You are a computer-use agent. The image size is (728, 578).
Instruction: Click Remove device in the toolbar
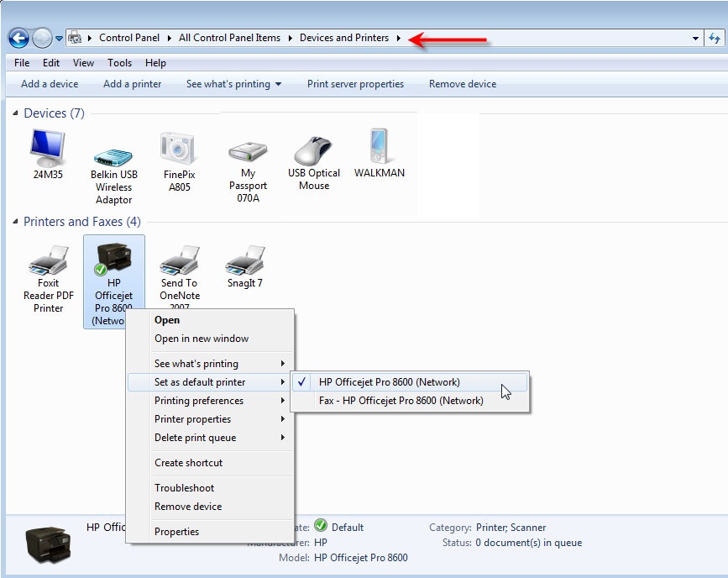[463, 84]
